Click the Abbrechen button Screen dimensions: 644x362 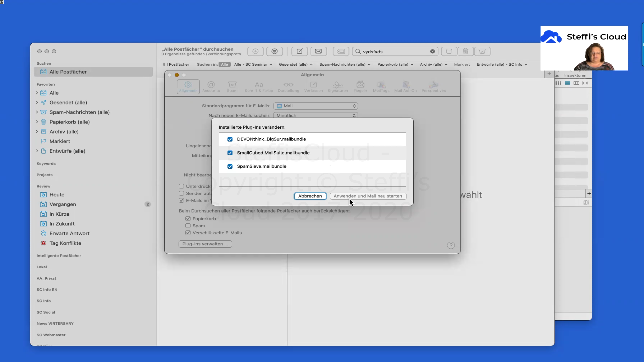coord(310,196)
